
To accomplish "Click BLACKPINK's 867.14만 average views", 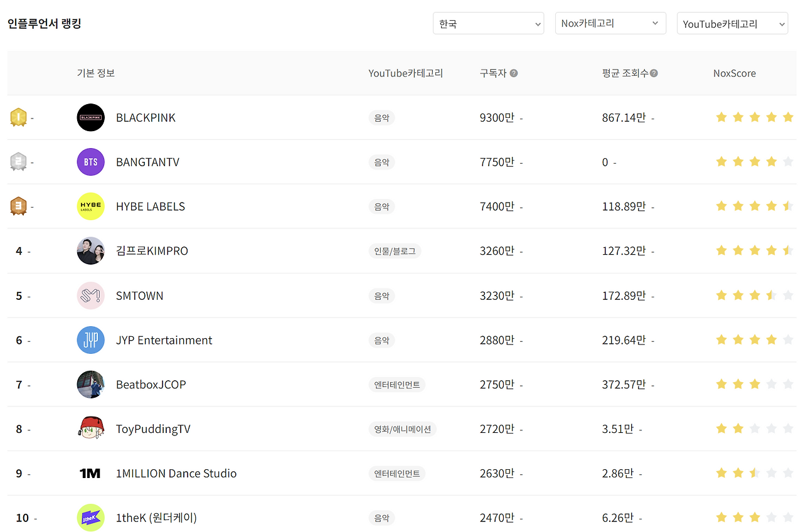I will point(624,117).
